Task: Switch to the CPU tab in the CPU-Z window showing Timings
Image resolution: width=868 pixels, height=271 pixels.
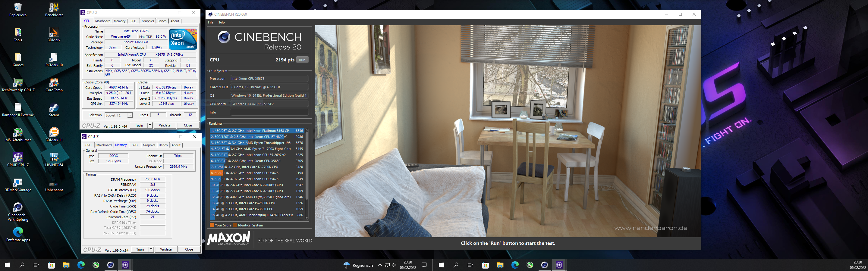Action: tap(88, 145)
